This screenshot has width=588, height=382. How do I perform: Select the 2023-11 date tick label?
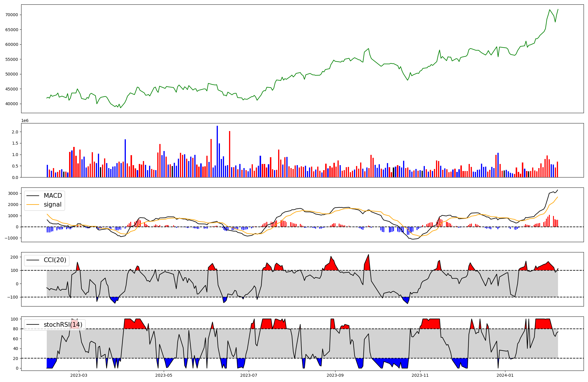point(420,375)
